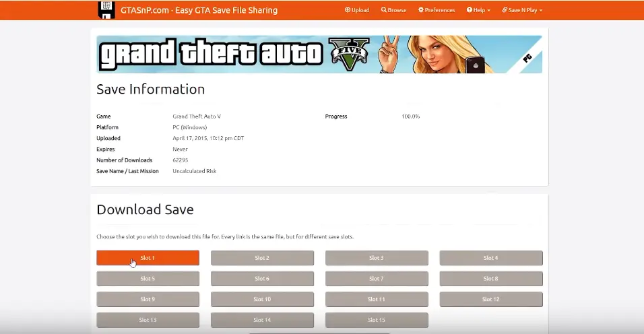Download save for Slot 10
Viewport: 644px width, 334px height.
(262, 299)
